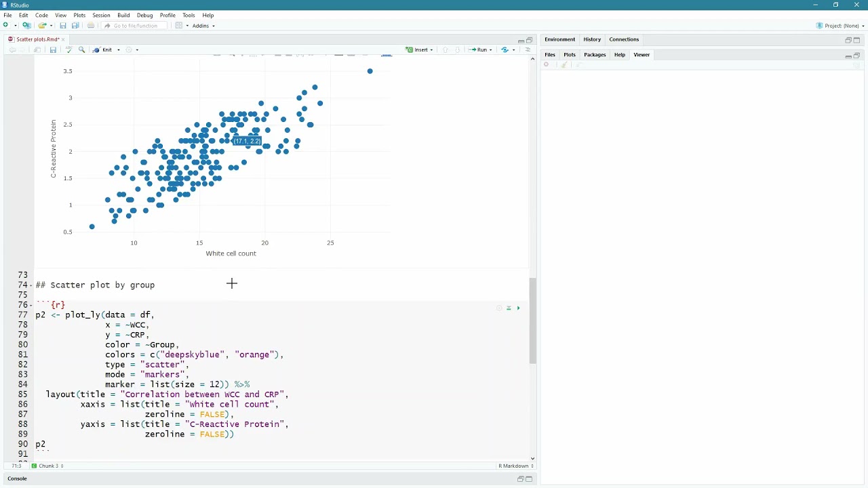Run the current chunk with the green play icon
The width and height of the screenshot is (868, 488).
point(518,308)
